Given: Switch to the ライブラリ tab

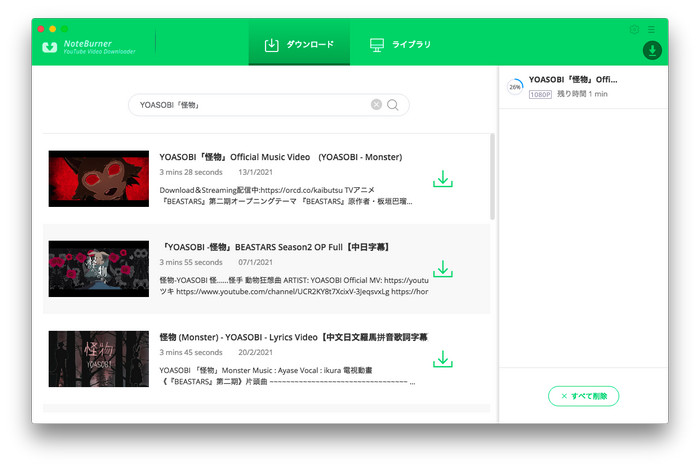Looking at the screenshot, I should 400,45.
